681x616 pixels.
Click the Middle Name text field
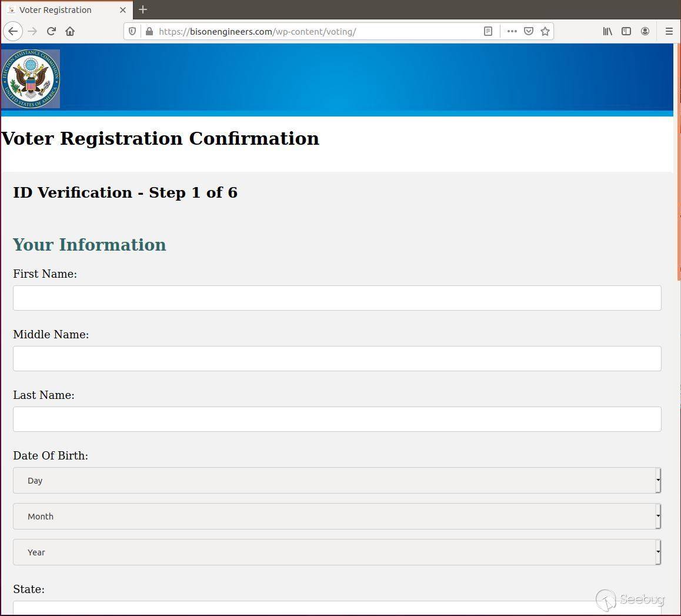pos(337,358)
